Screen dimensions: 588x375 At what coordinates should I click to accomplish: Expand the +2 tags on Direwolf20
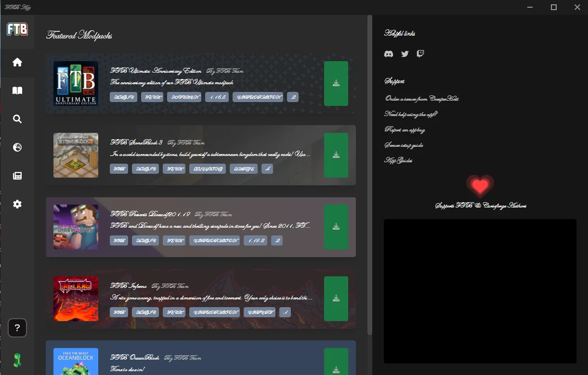[x=277, y=241]
